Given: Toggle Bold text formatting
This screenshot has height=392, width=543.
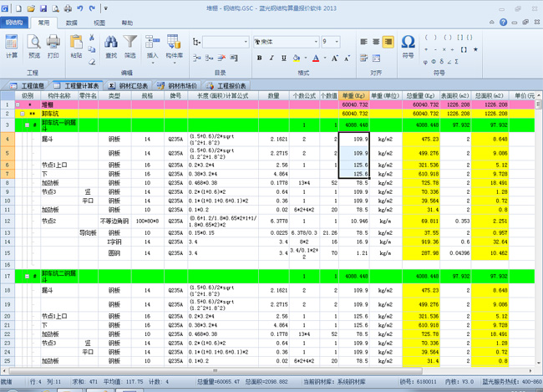Looking at the screenshot, I should tap(260, 59).
